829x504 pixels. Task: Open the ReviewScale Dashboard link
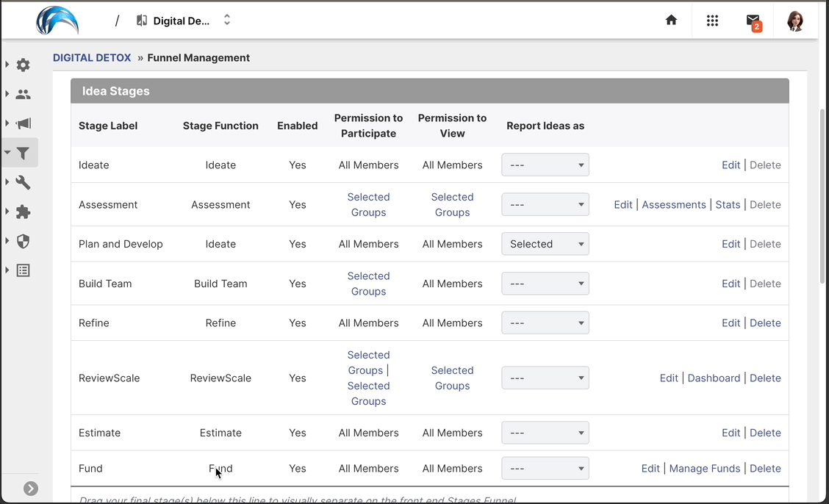[714, 378]
